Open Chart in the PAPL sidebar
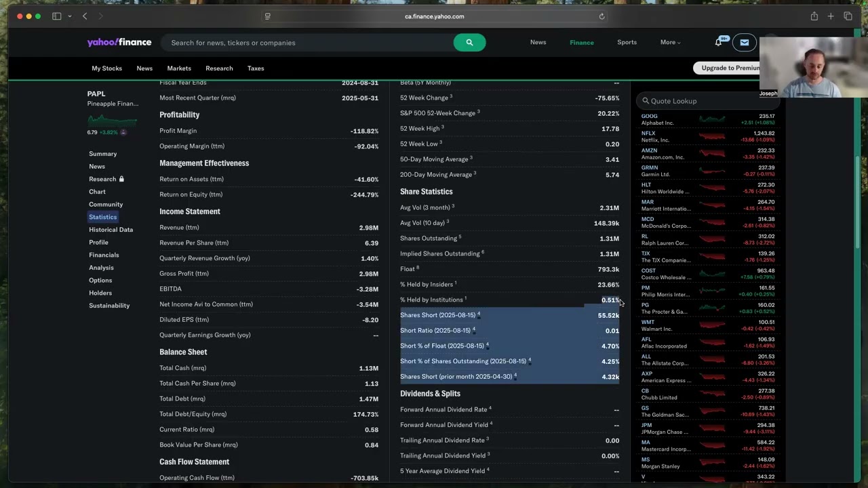This screenshot has height=488, width=868. click(x=97, y=192)
